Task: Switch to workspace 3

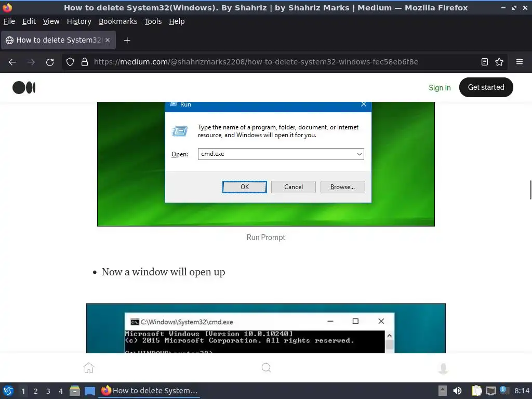Action: (48, 391)
